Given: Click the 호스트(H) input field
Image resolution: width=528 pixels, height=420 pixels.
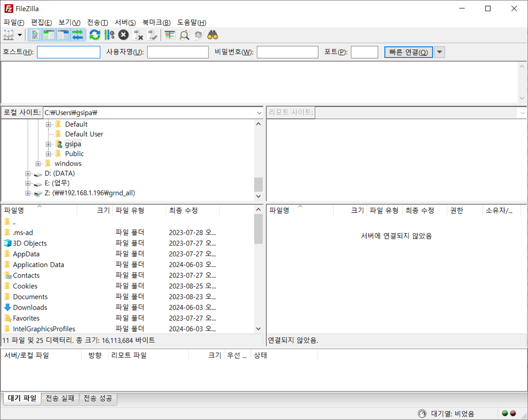Looking at the screenshot, I should (68, 52).
